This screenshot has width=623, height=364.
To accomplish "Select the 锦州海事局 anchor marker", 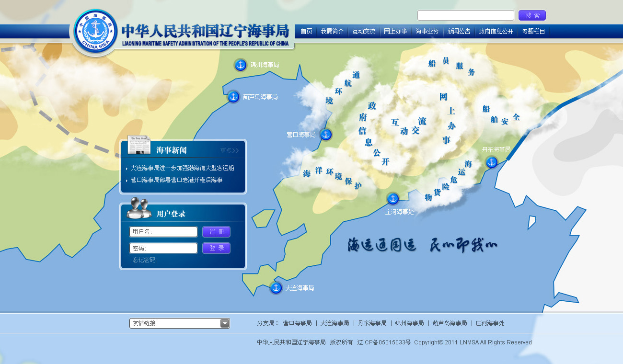I will (x=241, y=65).
